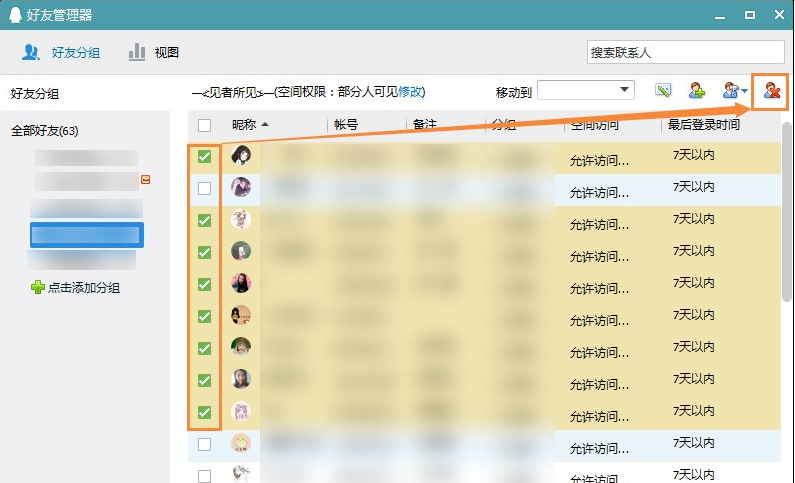This screenshot has height=483, width=795.
Task: Open the arrow beside the friend permission icon
Action: 744,91
